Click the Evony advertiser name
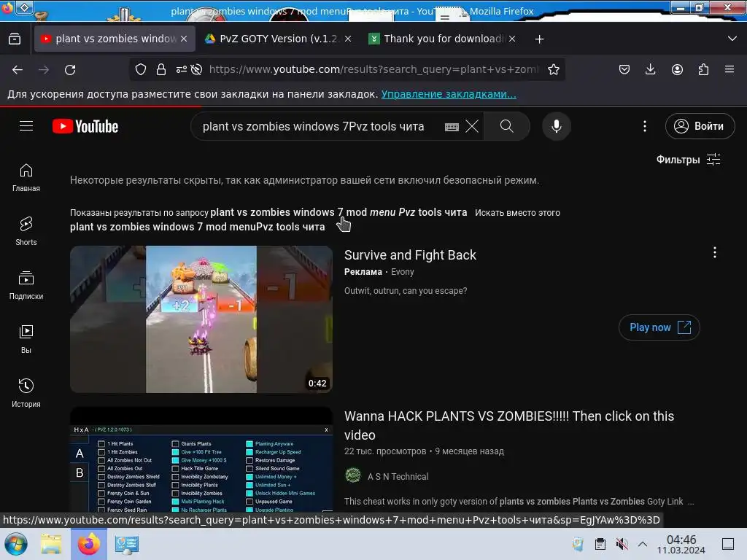Image resolution: width=747 pixels, height=560 pixels. pyautogui.click(x=402, y=272)
